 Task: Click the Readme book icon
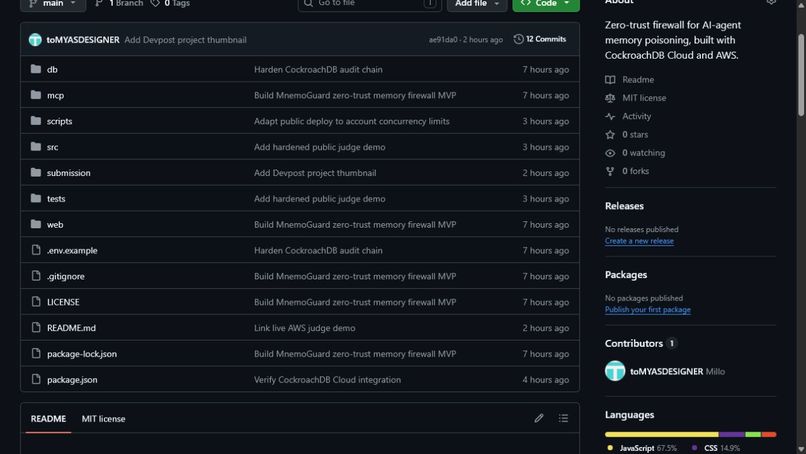(x=610, y=80)
